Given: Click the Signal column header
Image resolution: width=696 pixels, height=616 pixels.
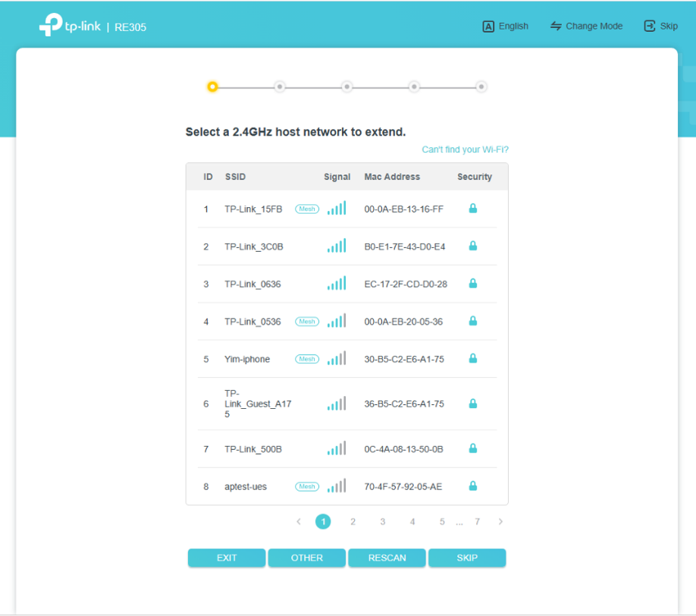Looking at the screenshot, I should pos(337,177).
